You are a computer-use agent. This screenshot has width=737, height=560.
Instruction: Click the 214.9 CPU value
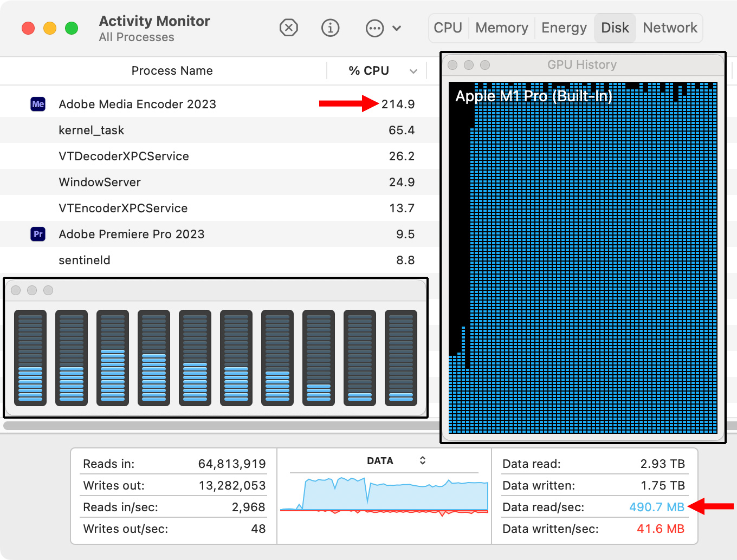click(398, 104)
